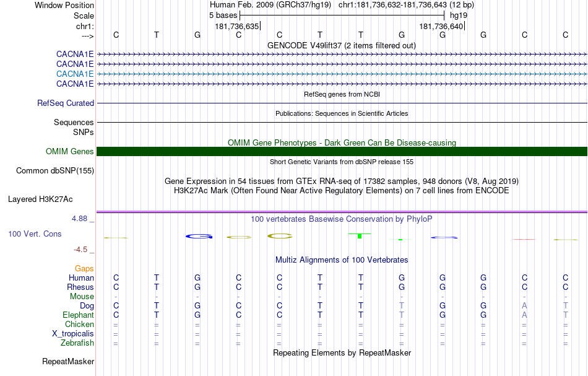The width and height of the screenshot is (588, 376).
Task: Click the Scale track label
Action: pyautogui.click(x=84, y=15)
